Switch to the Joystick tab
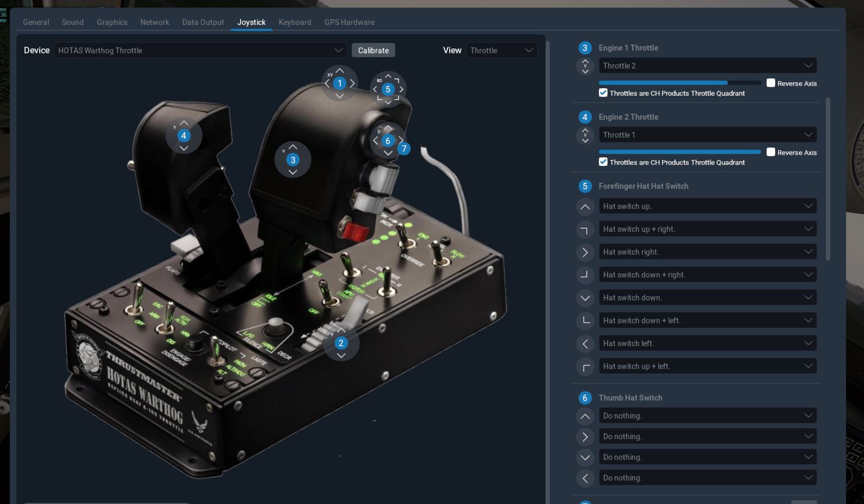Viewport: 864px width, 504px height. [252, 22]
